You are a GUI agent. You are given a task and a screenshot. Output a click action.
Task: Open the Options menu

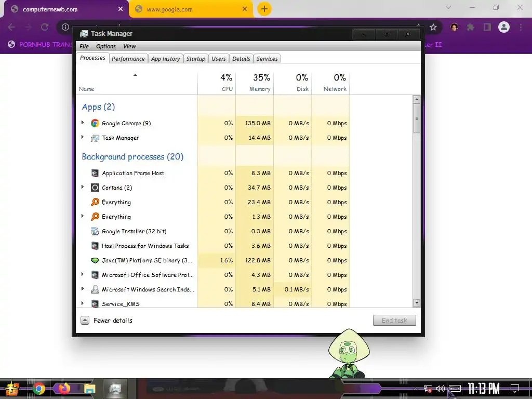pyautogui.click(x=106, y=46)
